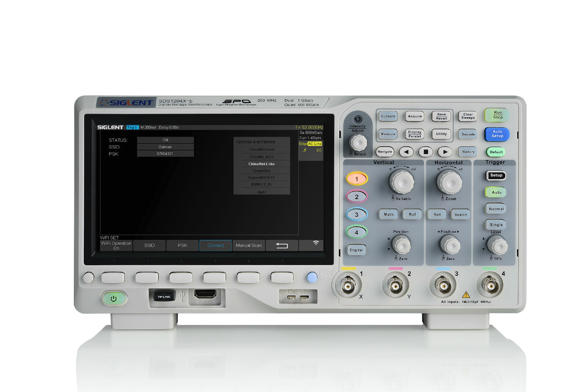Click the AC Line trigger source label
Image resolution: width=588 pixels, height=392 pixels.
coord(315,144)
